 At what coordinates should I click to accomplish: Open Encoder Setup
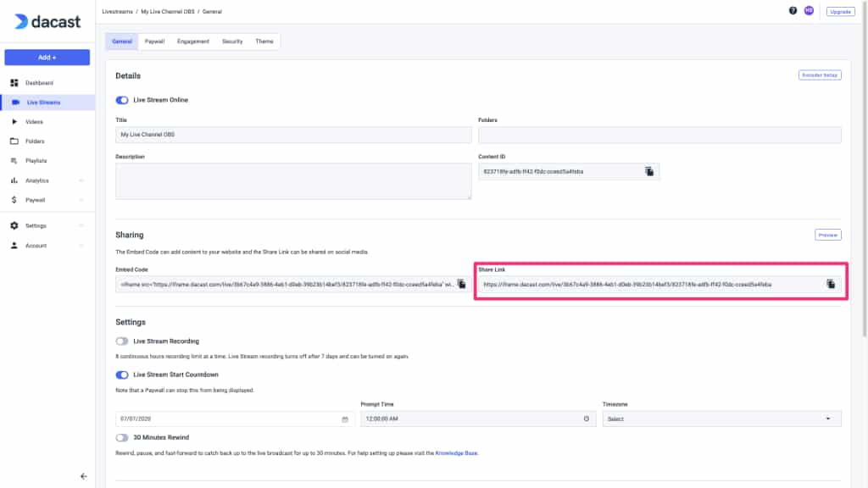pos(820,75)
